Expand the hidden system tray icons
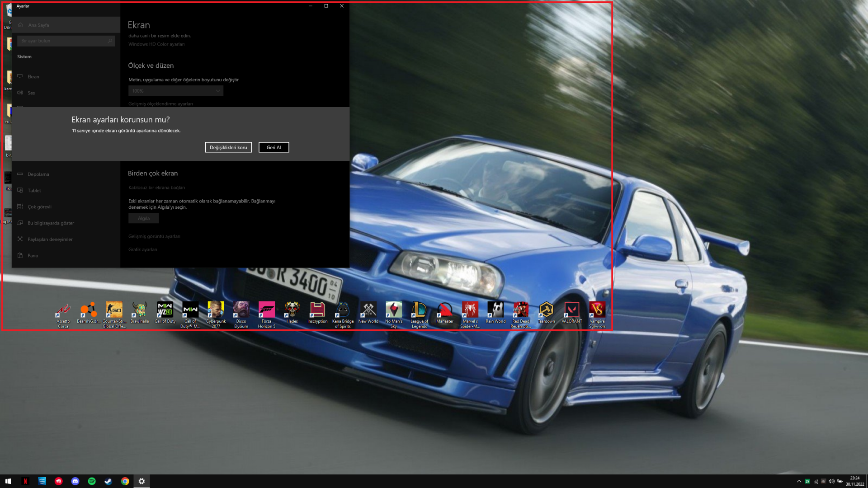This screenshot has height=488, width=868. 799,481
